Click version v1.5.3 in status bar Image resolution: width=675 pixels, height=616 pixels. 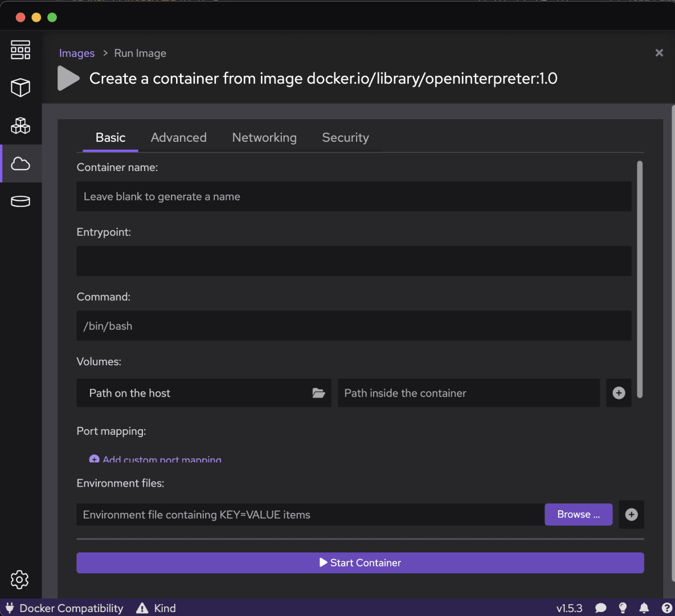point(569,608)
